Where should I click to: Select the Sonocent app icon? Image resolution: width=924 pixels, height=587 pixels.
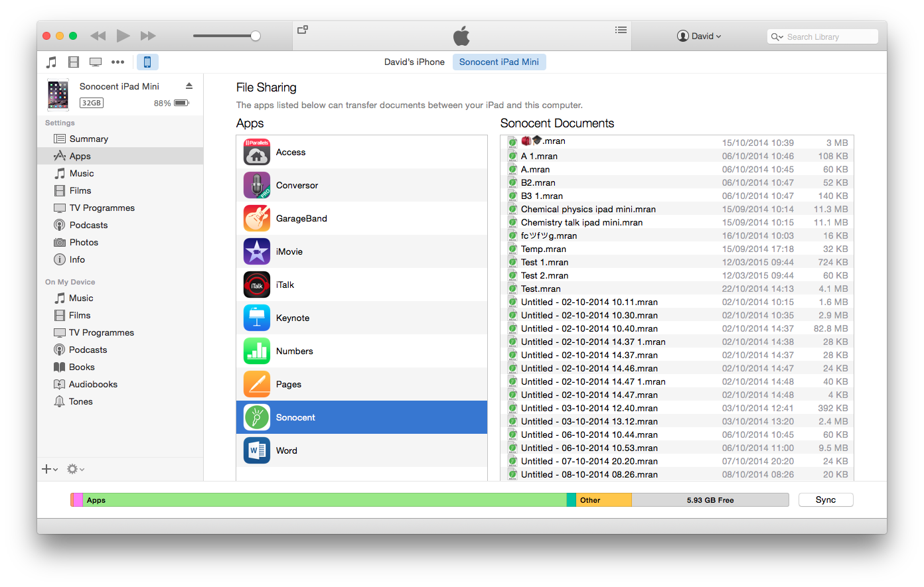[x=257, y=417]
